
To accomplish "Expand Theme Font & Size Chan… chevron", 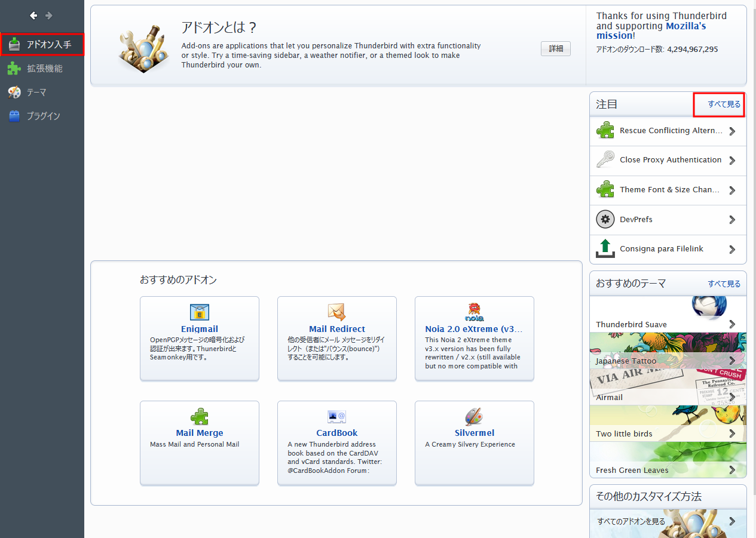I will point(732,190).
